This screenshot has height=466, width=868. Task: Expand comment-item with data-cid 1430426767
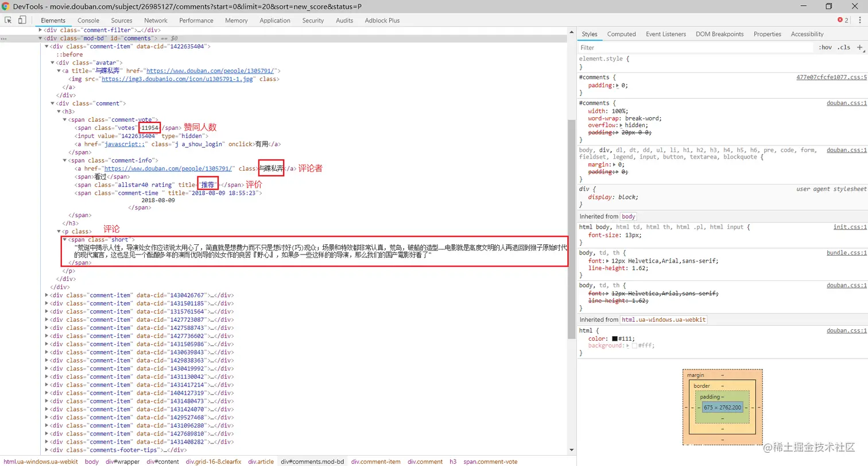click(x=47, y=295)
